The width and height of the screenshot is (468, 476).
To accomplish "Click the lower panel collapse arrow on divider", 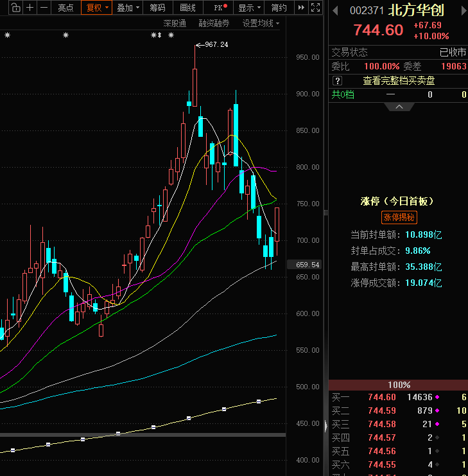I will coord(325,426).
